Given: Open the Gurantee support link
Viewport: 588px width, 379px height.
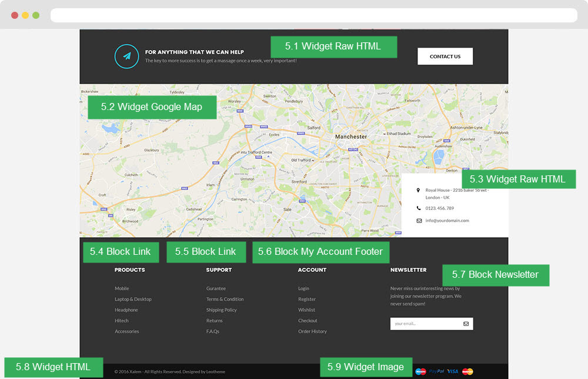Looking at the screenshot, I should [216, 288].
